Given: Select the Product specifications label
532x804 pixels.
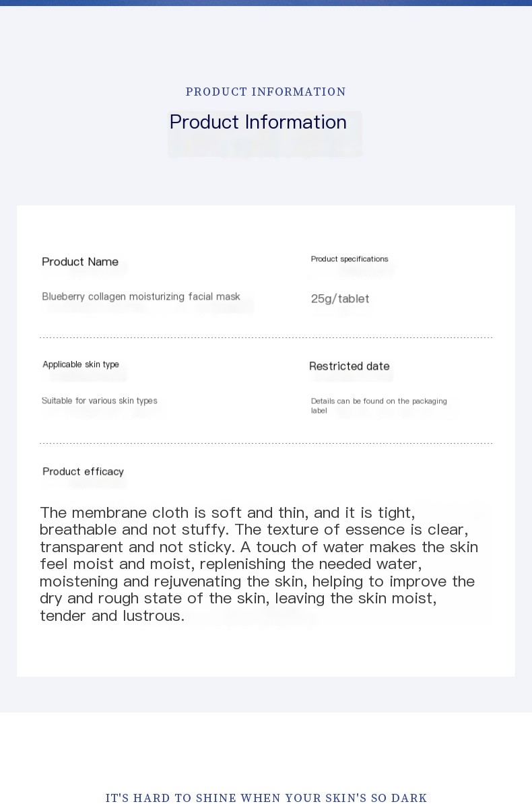Looking at the screenshot, I should tap(350, 259).
